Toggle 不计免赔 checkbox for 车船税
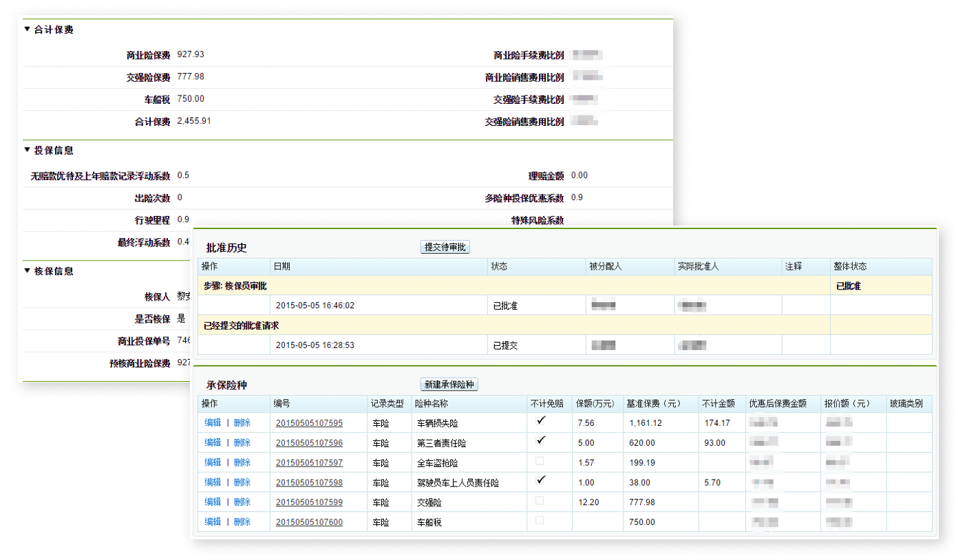Screen dimensions: 958x560 (540, 520)
